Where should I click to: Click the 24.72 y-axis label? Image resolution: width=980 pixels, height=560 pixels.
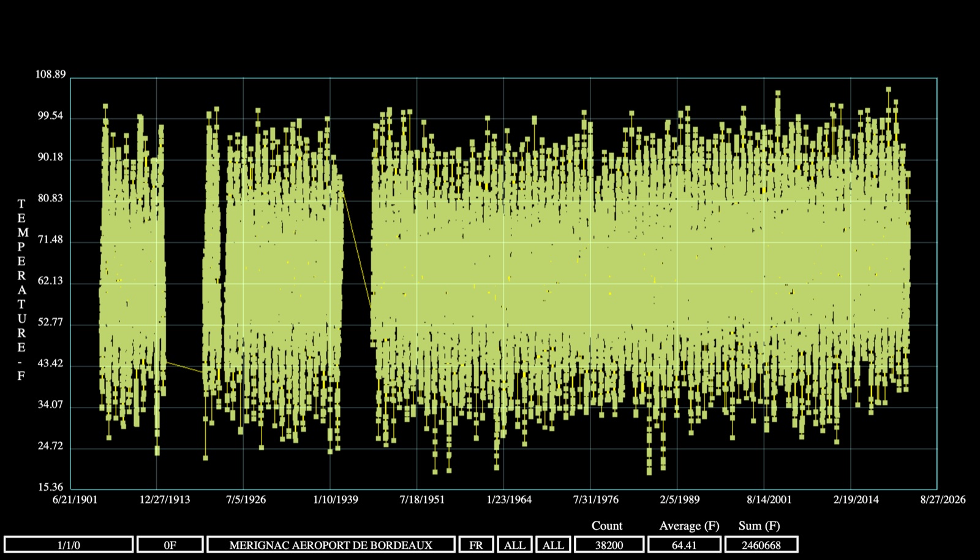click(x=51, y=446)
